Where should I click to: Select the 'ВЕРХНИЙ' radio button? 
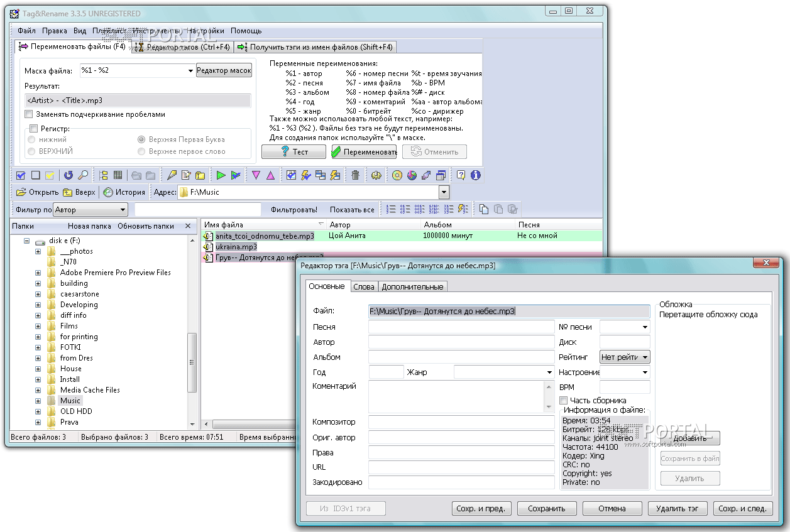point(31,151)
